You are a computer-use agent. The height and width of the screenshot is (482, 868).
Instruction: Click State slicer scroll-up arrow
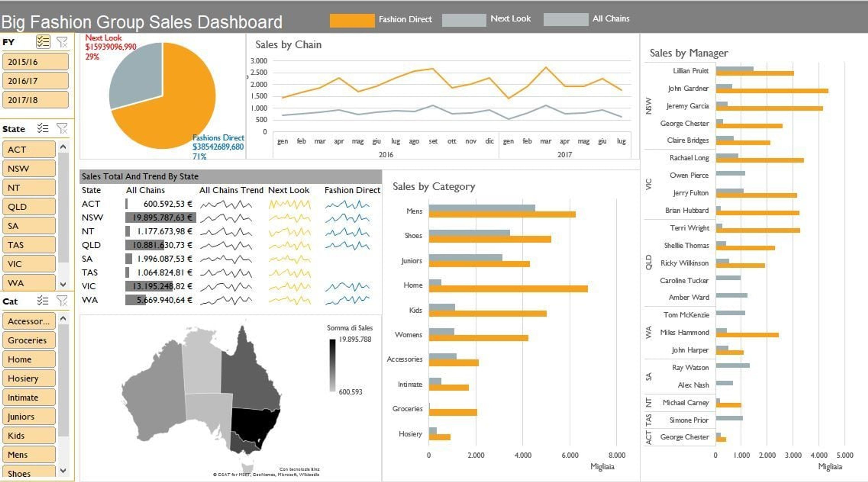tap(63, 147)
